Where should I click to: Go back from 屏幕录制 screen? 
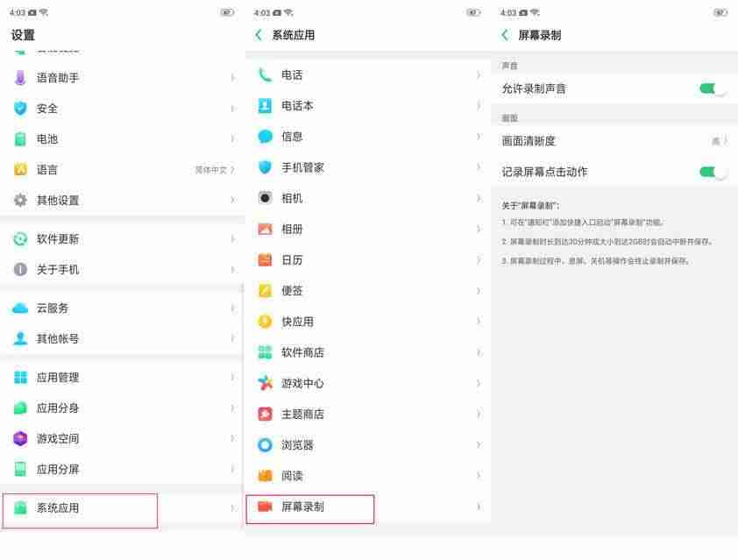click(505, 35)
